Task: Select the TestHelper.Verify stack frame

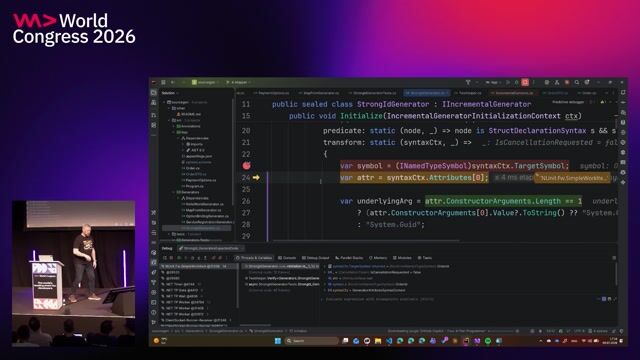Action: [282, 278]
